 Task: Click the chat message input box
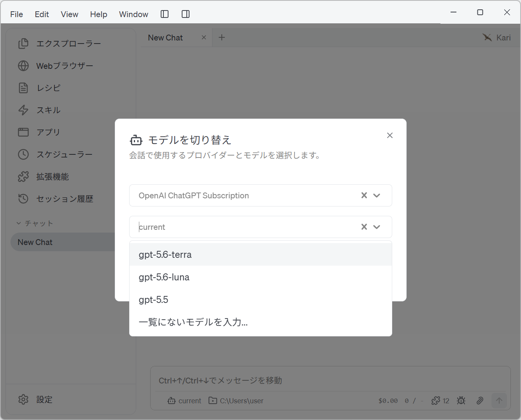[330, 380]
